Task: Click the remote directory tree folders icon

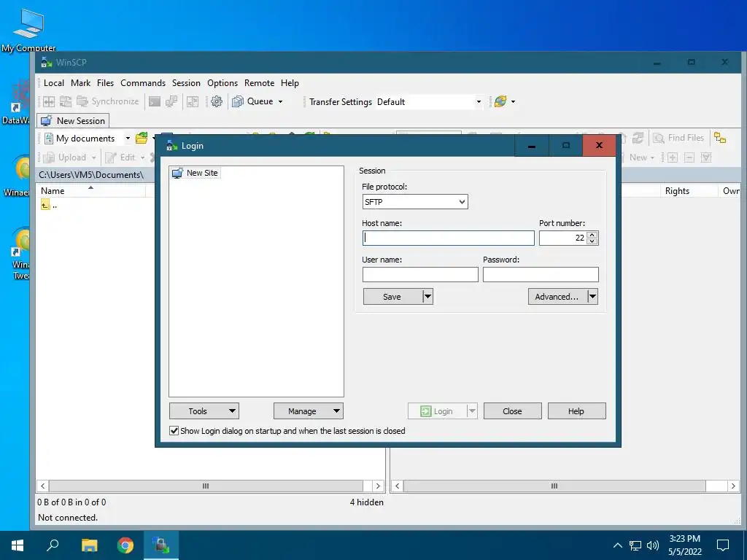Action: pos(720,138)
